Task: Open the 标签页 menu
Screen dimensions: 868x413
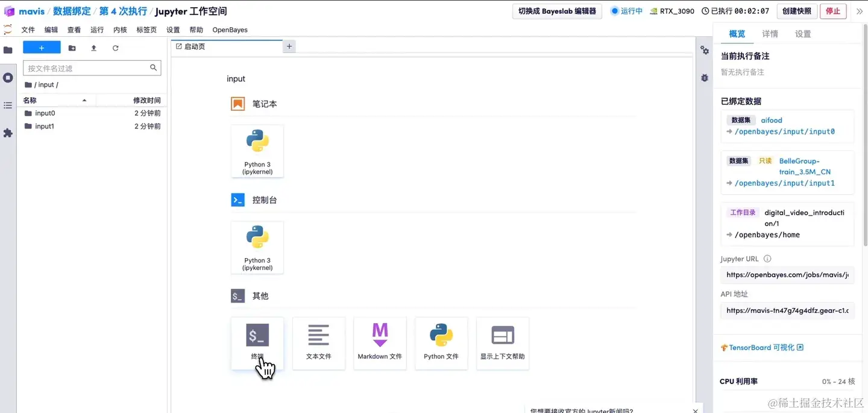Action: [x=146, y=30]
